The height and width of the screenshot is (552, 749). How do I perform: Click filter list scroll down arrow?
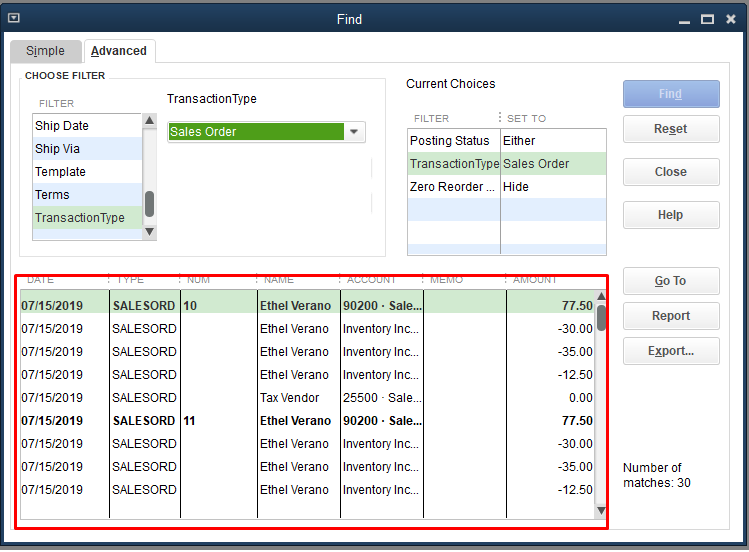click(x=150, y=232)
